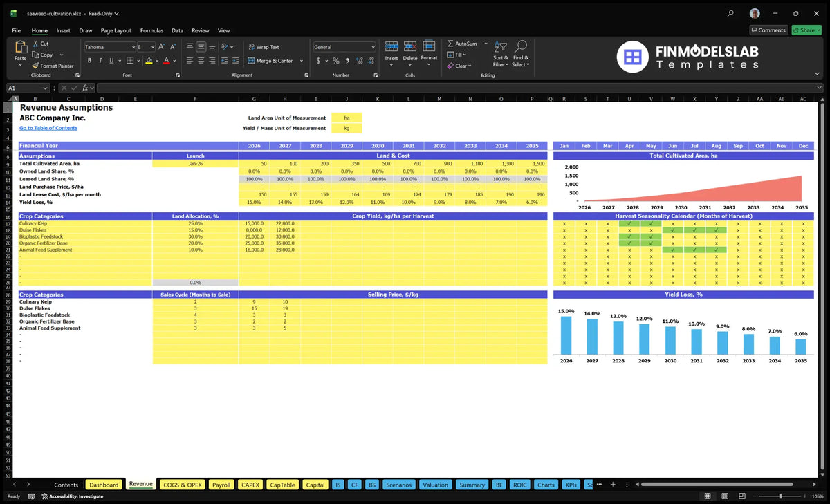This screenshot has height=504, width=830.
Task: Align text to the right
Action: 212,61
